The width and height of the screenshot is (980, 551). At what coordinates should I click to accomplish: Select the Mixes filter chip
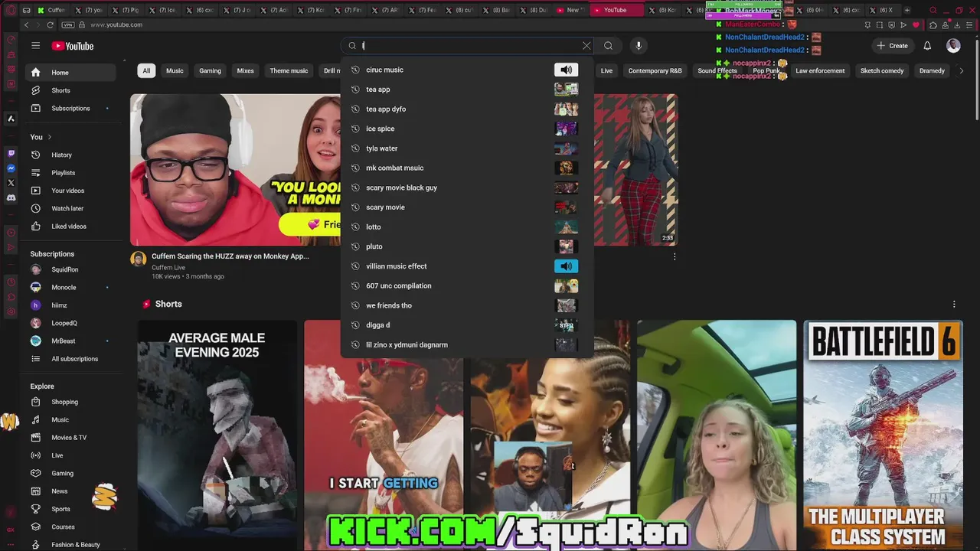click(245, 70)
